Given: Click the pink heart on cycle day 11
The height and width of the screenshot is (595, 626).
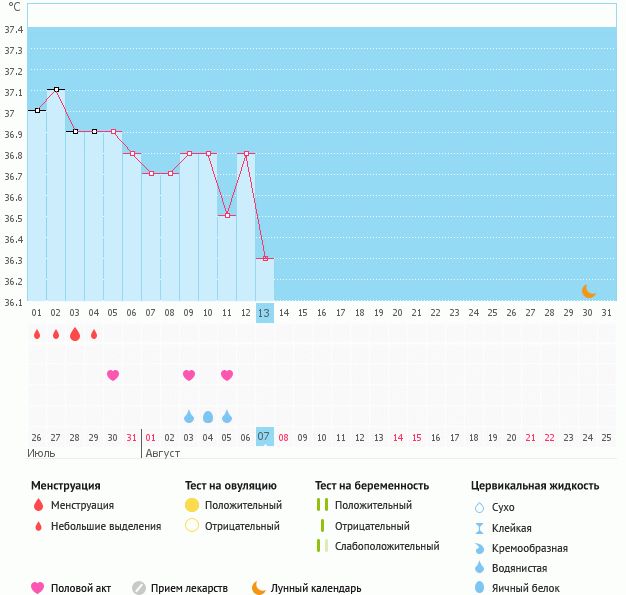Looking at the screenshot, I should 227,375.
